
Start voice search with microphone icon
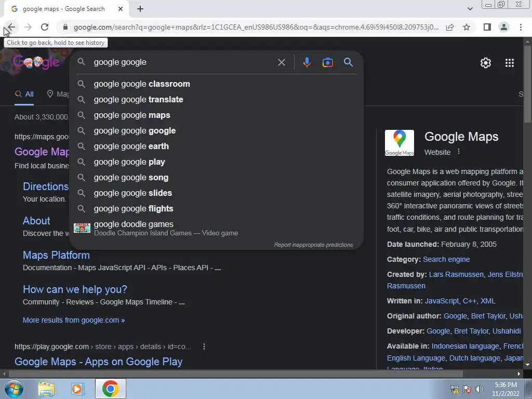coord(307,62)
